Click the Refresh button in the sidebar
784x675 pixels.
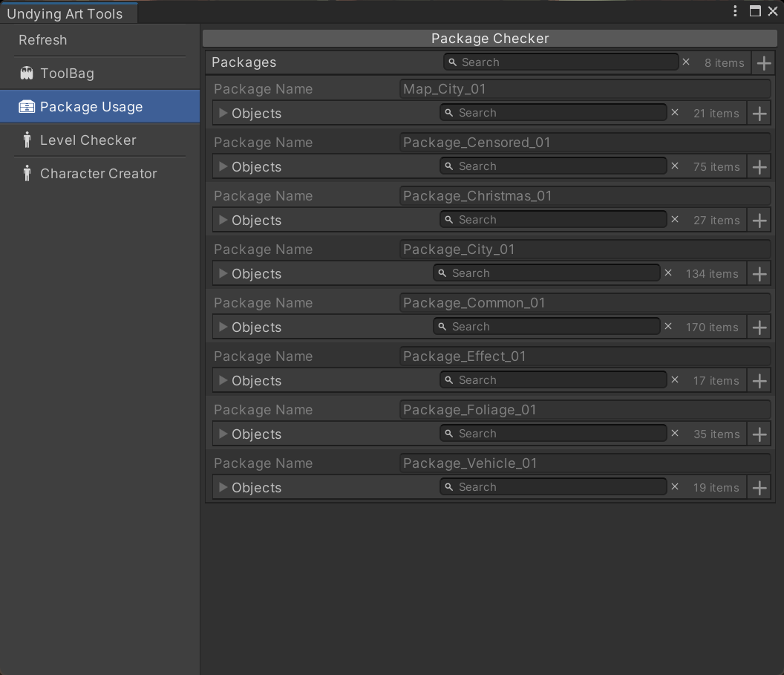click(x=43, y=40)
